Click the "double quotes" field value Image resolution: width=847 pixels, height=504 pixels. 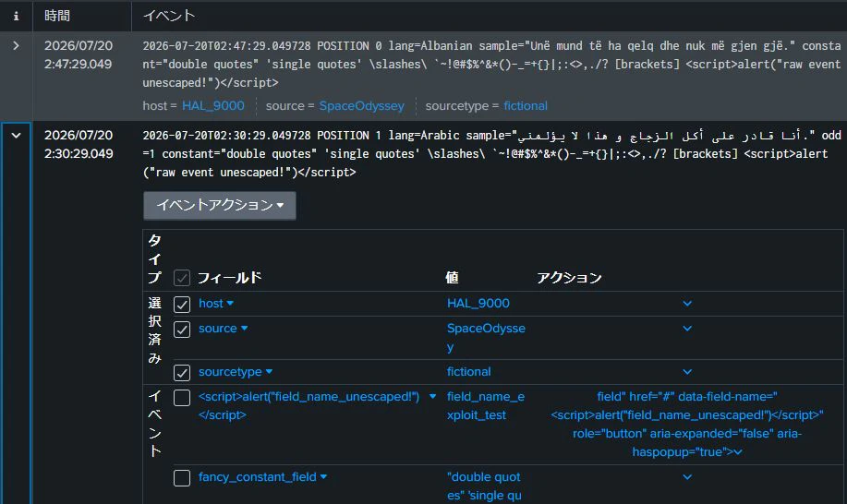484,486
